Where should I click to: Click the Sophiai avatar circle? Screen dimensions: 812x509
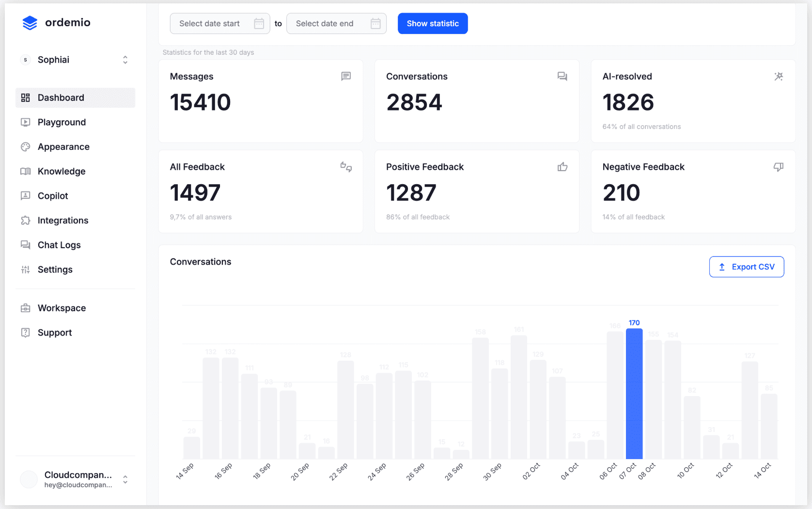tap(26, 60)
